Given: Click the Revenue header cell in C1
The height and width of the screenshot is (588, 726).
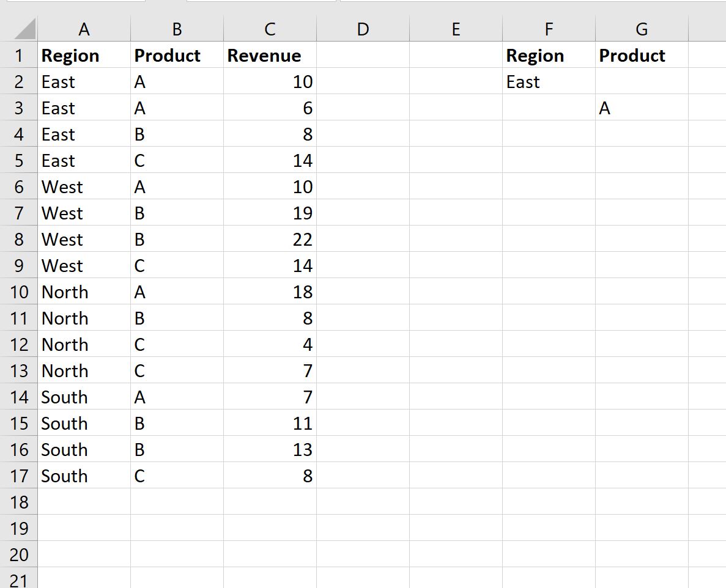Looking at the screenshot, I should [270, 55].
